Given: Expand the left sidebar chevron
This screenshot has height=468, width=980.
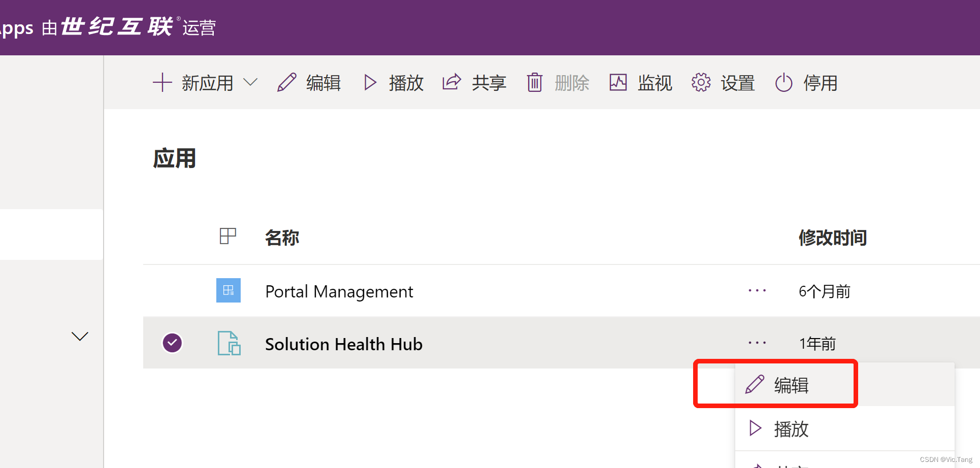Looking at the screenshot, I should [x=80, y=336].
